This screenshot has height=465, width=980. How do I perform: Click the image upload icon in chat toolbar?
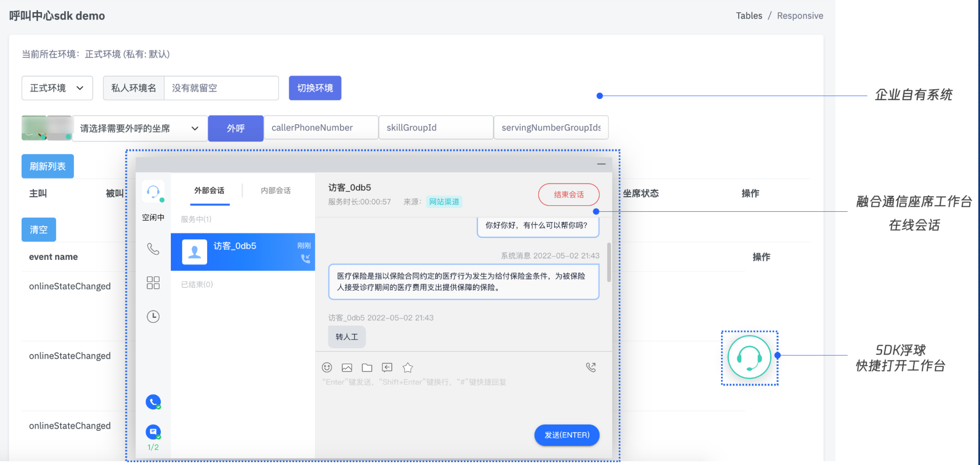[347, 367]
